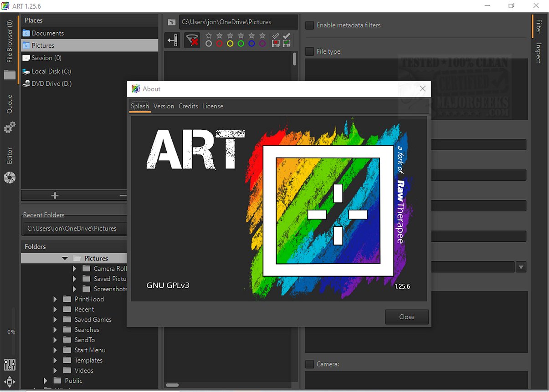Filter by yellow color label

pyautogui.click(x=230, y=44)
